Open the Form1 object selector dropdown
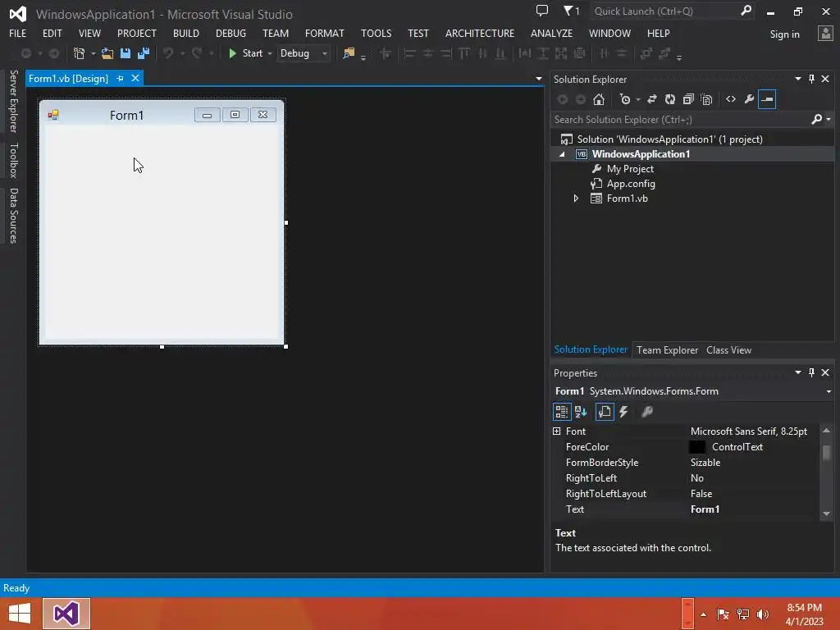 [829, 391]
